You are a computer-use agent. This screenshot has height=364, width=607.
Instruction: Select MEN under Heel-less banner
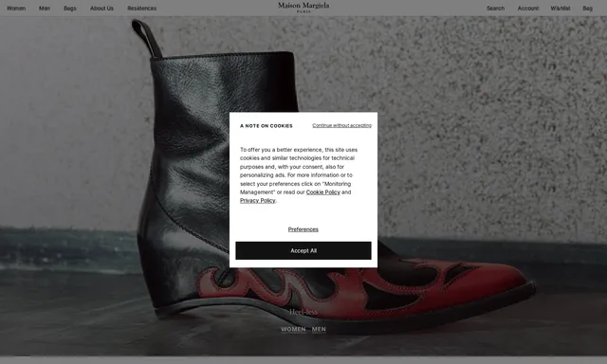point(319,329)
